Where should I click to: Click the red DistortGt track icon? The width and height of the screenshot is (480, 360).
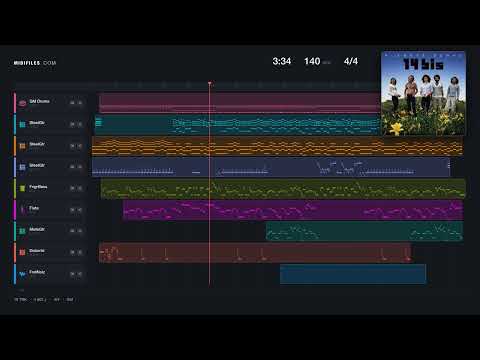tap(22, 252)
